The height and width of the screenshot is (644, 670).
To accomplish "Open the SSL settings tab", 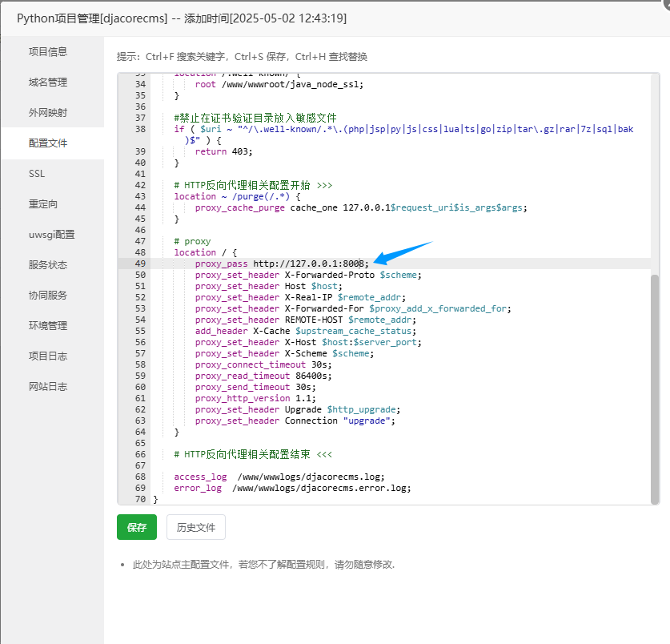I will point(38,174).
